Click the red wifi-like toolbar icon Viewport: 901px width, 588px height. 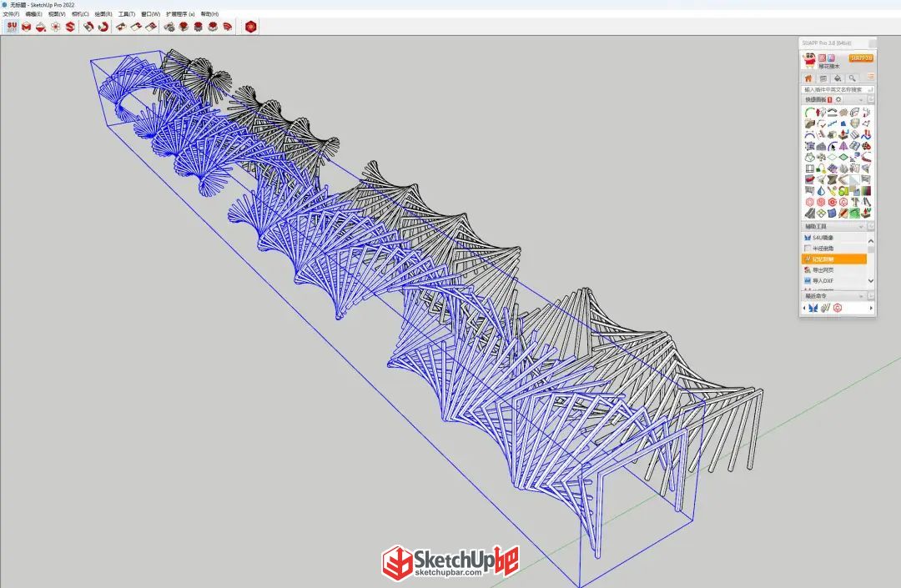[x=228, y=27]
